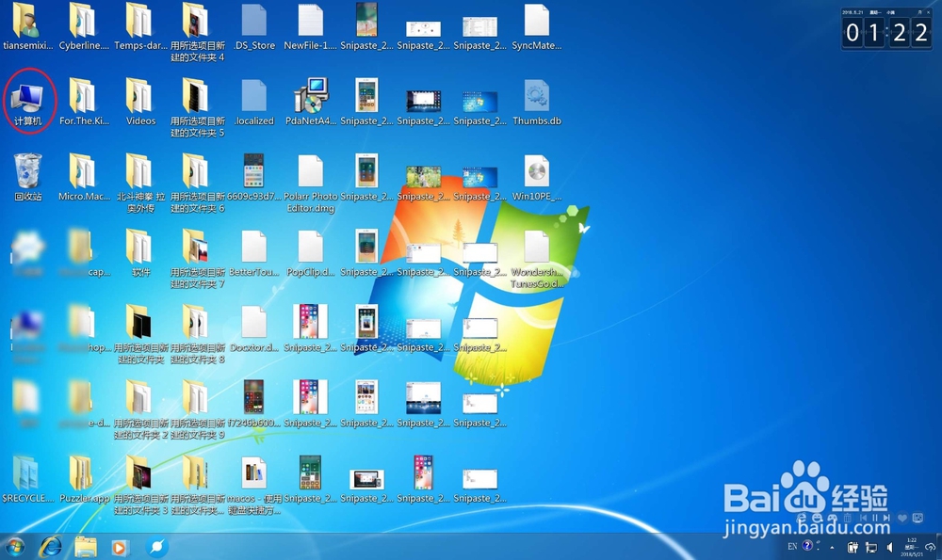Viewport: 942px width, 560px height.
Task: Select folder 用所选项目新建的文件夹 6
Action: [198, 184]
